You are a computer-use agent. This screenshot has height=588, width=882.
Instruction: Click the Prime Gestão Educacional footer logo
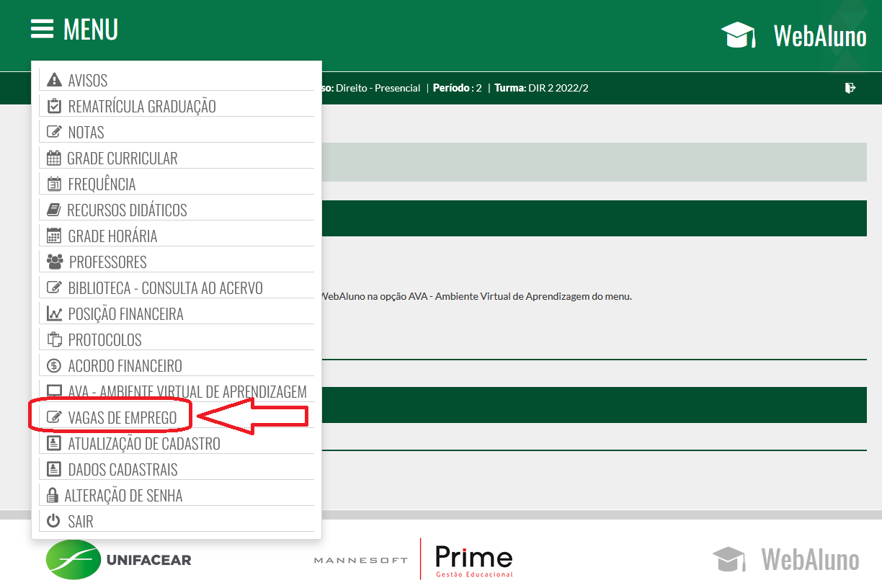[x=473, y=560]
